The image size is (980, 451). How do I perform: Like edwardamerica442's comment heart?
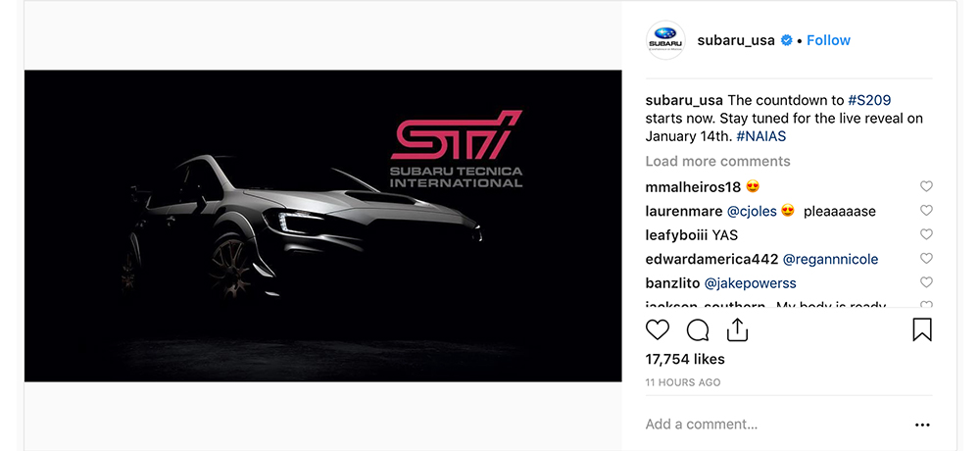pyautogui.click(x=926, y=258)
